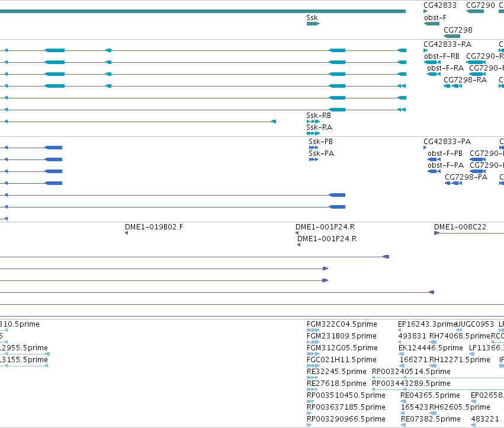This screenshot has width=504, height=428.
Task: Select the CG7298 gene arrow glyph
Action: [x=452, y=36]
